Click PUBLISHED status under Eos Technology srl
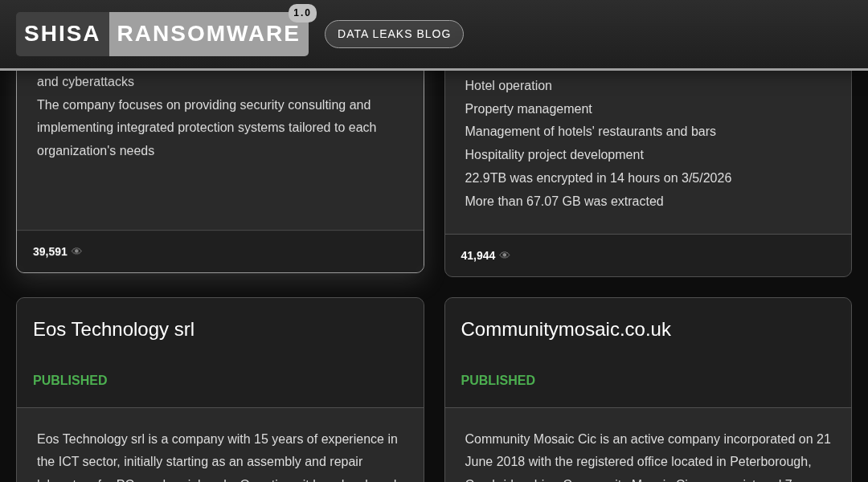The height and width of the screenshot is (482, 868). [x=70, y=380]
